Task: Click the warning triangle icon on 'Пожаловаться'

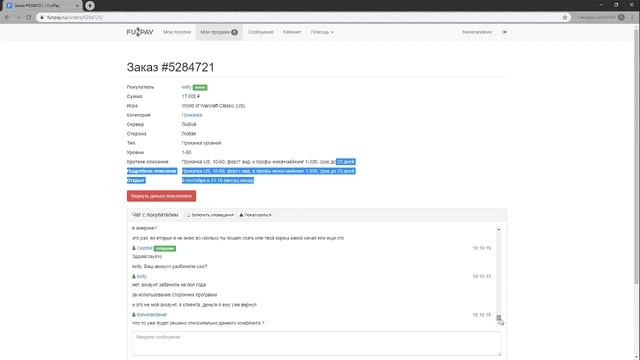Action: (x=241, y=215)
